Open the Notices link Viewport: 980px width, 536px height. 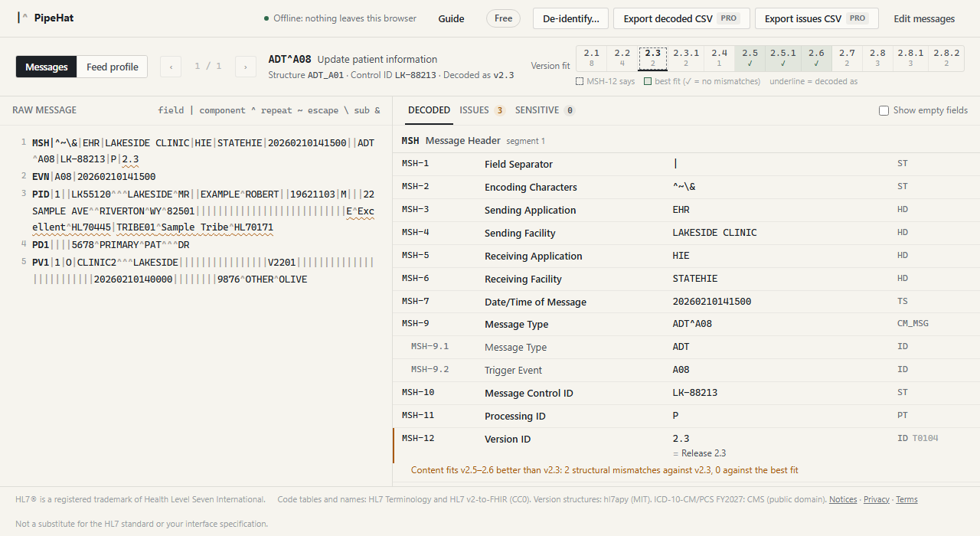(x=843, y=499)
